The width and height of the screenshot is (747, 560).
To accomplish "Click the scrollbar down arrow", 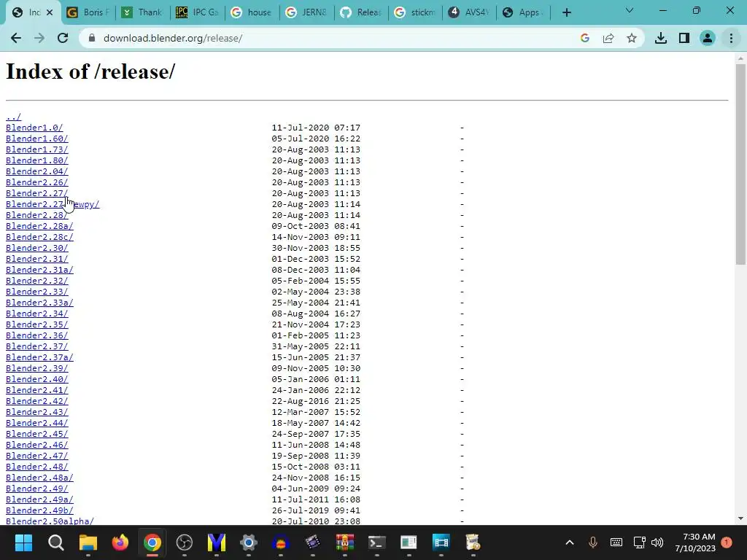I will 740,518.
